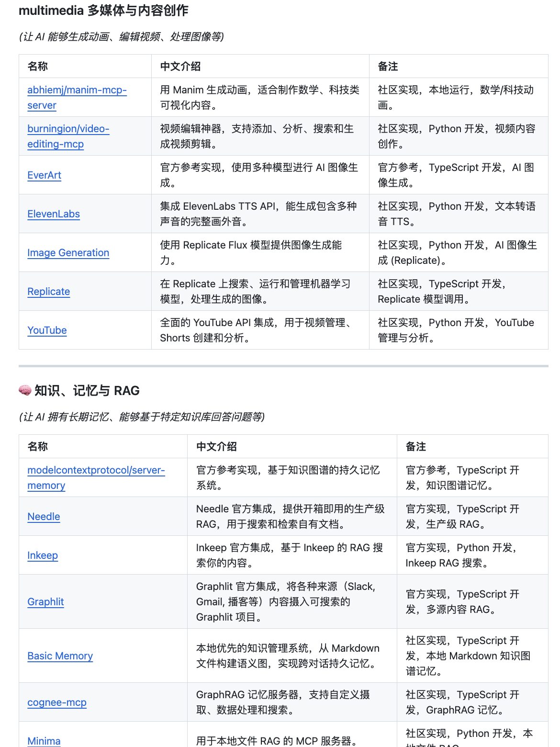Click the EverArt link
Viewport: 560px width, 747px height.
click(x=44, y=175)
